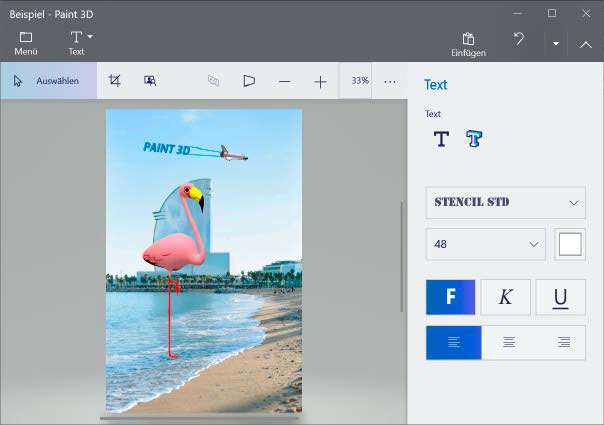Undo the last action
Image resolution: width=604 pixels, height=425 pixels.
pos(519,39)
